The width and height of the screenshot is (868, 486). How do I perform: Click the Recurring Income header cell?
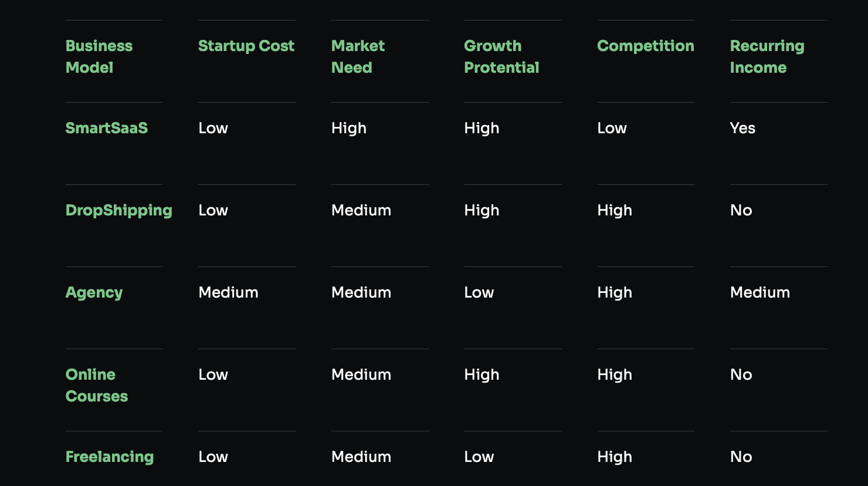coord(767,56)
